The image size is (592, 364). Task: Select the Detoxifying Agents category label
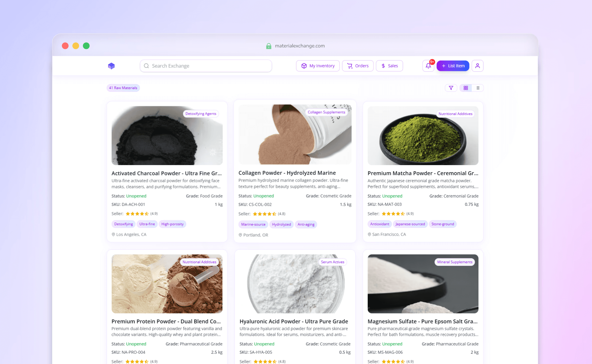[201, 114]
